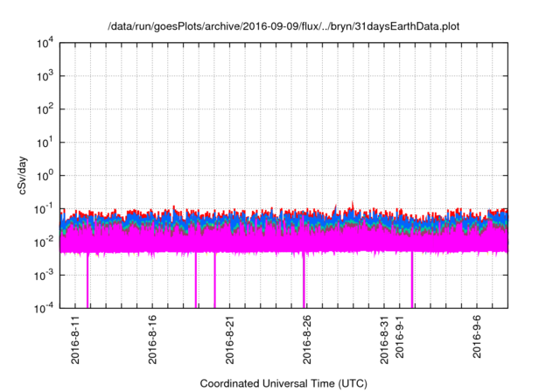Click the 10^1 y-axis tick label

point(45,143)
